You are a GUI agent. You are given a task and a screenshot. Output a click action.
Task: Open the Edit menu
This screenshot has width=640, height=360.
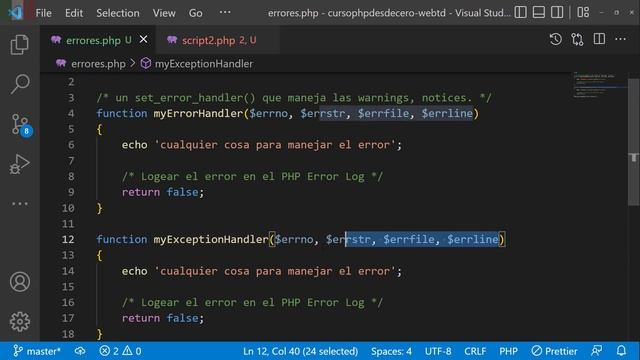[74, 13]
